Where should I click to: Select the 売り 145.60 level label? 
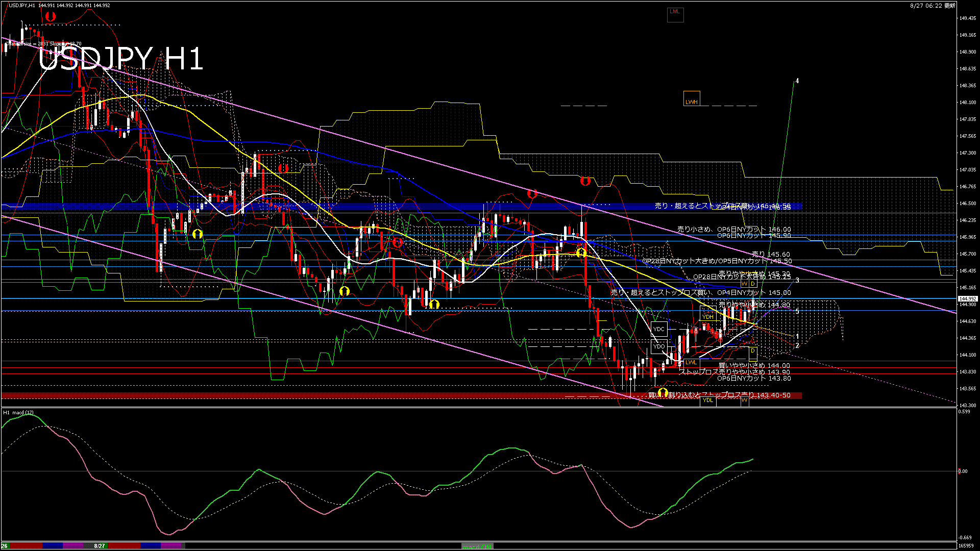coord(771,254)
